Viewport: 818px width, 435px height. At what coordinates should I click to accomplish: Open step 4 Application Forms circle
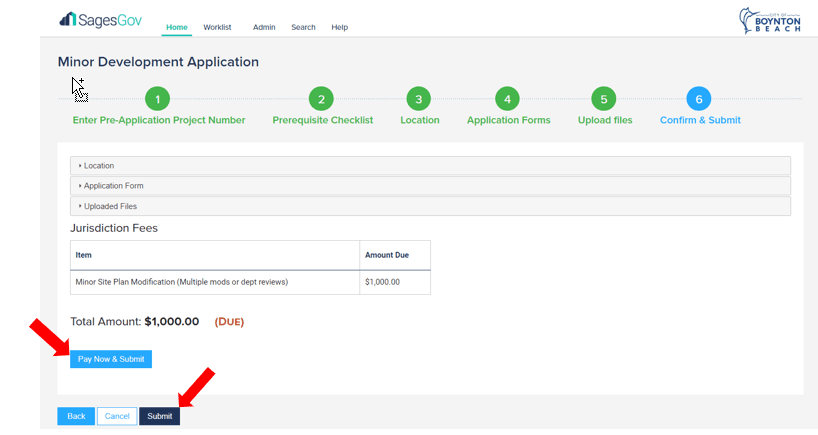(x=508, y=99)
